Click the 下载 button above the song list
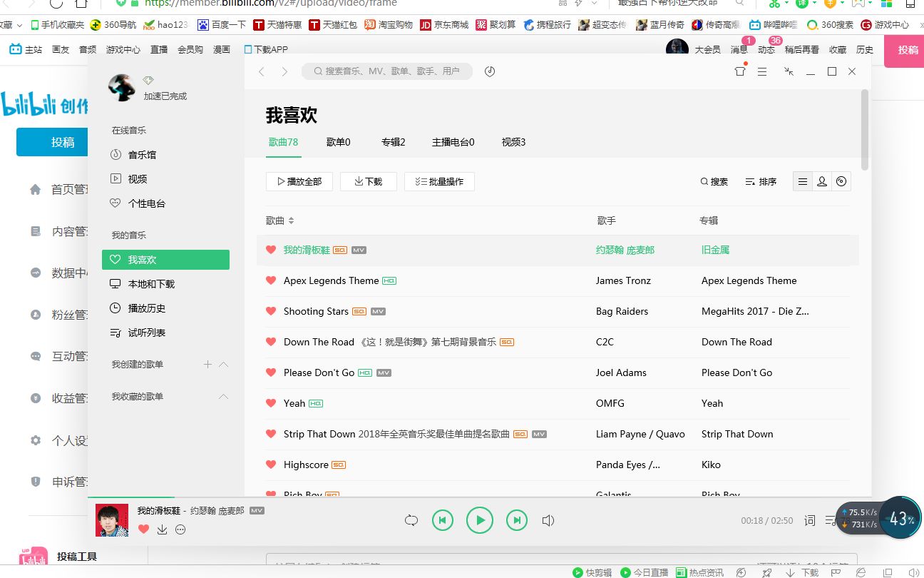The width and height of the screenshot is (924, 578). (x=369, y=181)
